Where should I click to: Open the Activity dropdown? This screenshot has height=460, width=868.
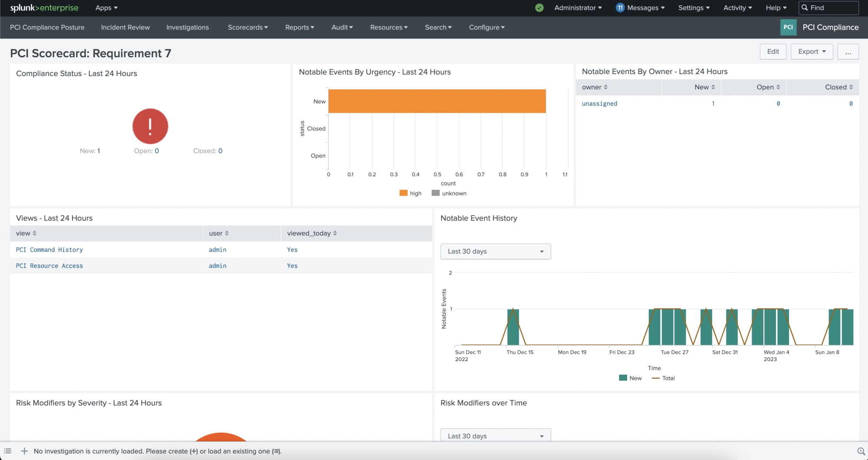(737, 8)
